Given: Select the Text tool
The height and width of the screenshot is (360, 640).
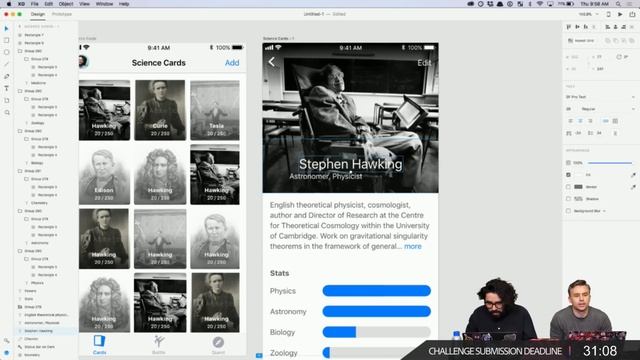Looking at the screenshot, I should tap(6, 88).
